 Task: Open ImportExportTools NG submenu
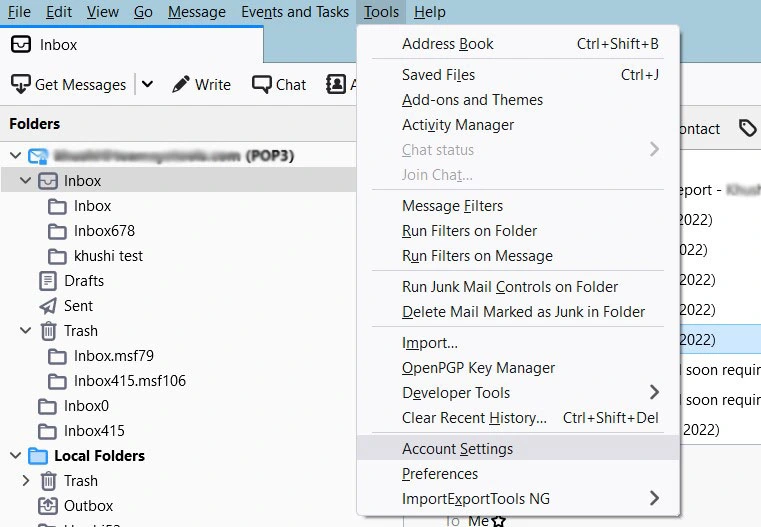pyautogui.click(x=655, y=499)
